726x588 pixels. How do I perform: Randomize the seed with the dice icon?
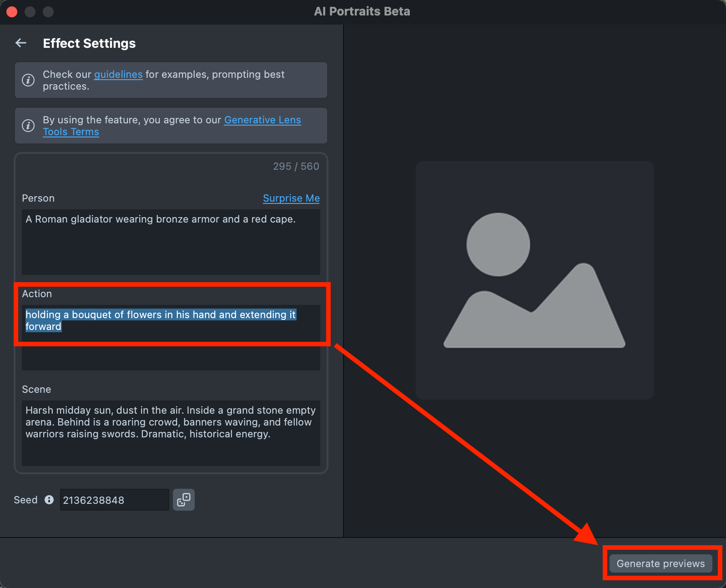tap(184, 500)
